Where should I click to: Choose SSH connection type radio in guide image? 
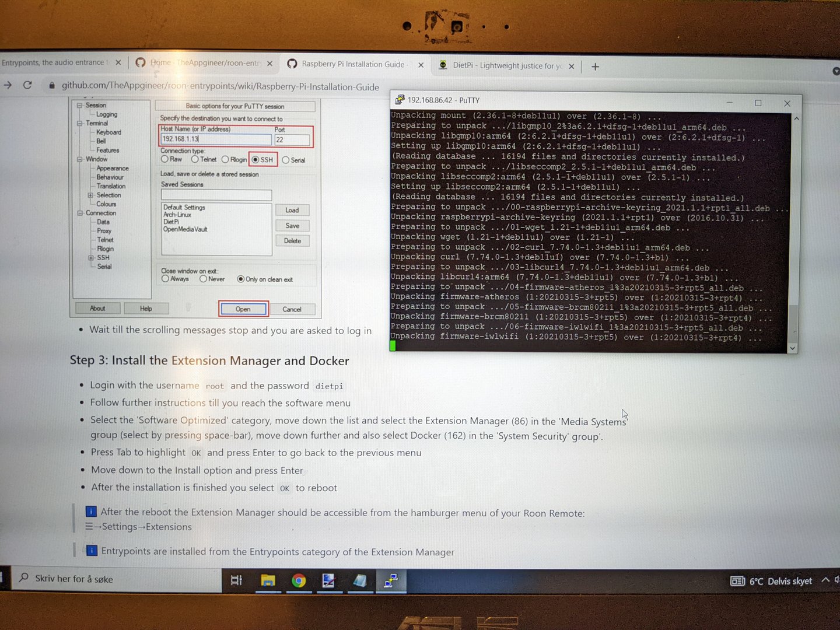pyautogui.click(x=256, y=159)
